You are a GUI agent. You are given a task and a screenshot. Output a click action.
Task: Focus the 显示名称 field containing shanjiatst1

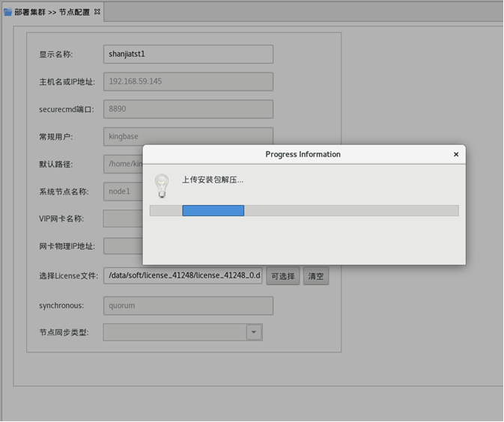[x=188, y=54]
